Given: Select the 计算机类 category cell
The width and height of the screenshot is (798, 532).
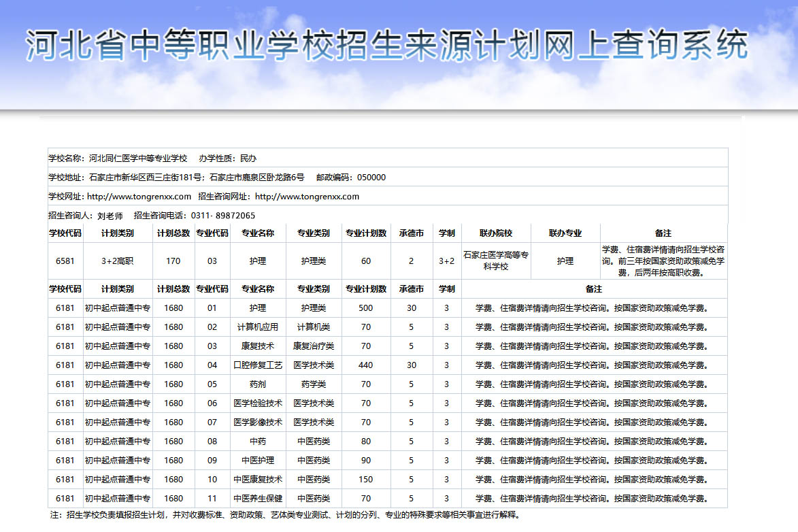Looking at the screenshot, I should [314, 327].
